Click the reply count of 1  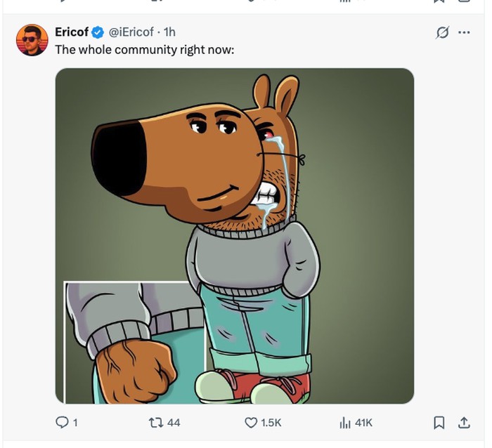[75, 422]
